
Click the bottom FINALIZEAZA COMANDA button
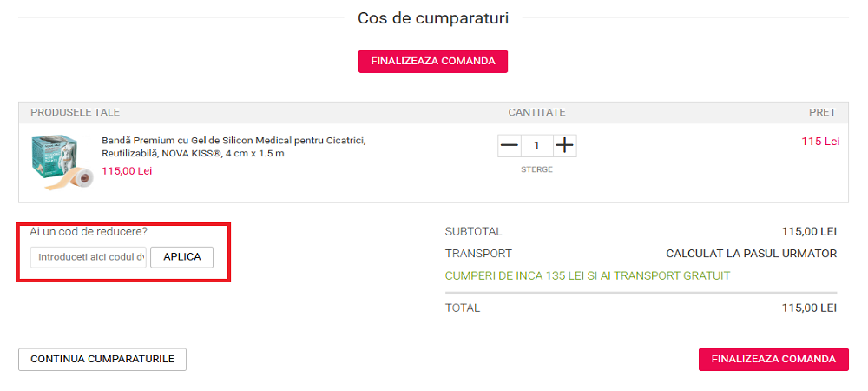point(773,359)
